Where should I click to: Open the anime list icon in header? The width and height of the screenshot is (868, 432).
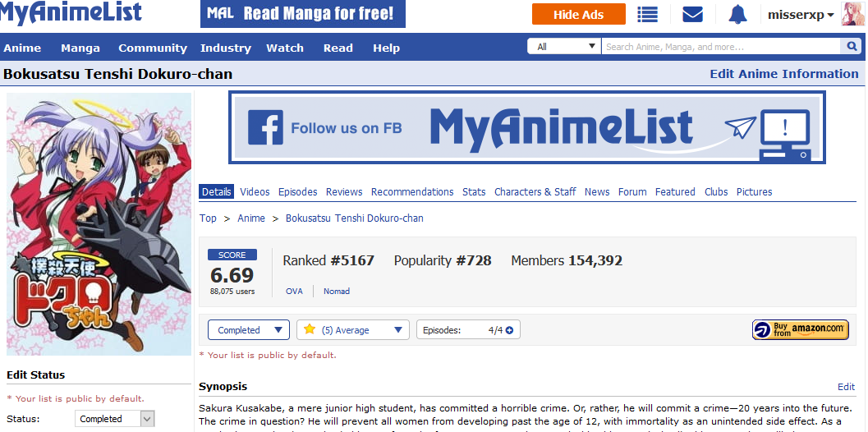(647, 15)
